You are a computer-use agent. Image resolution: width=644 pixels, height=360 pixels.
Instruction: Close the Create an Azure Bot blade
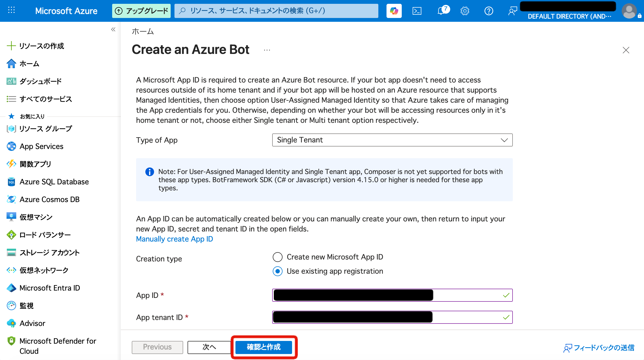pyautogui.click(x=626, y=50)
